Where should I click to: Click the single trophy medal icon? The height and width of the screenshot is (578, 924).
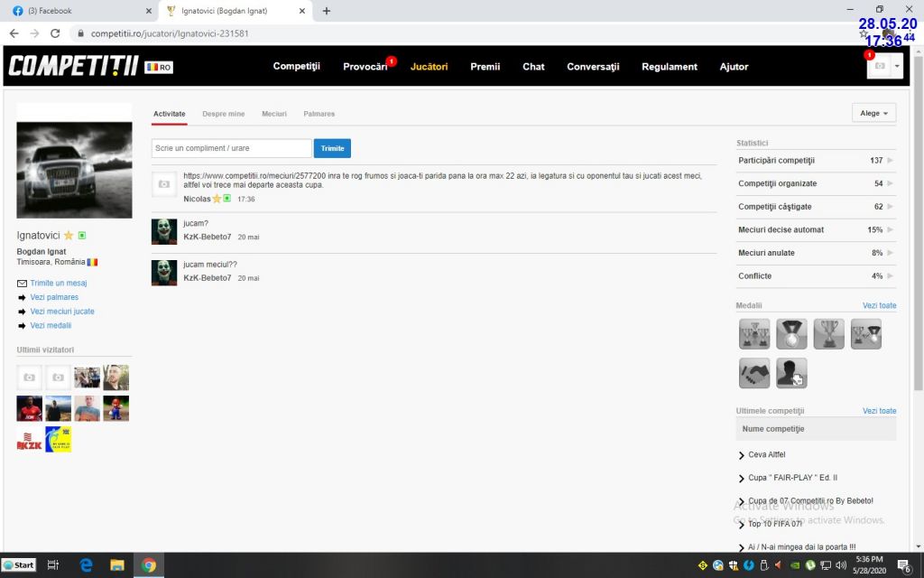[828, 333]
